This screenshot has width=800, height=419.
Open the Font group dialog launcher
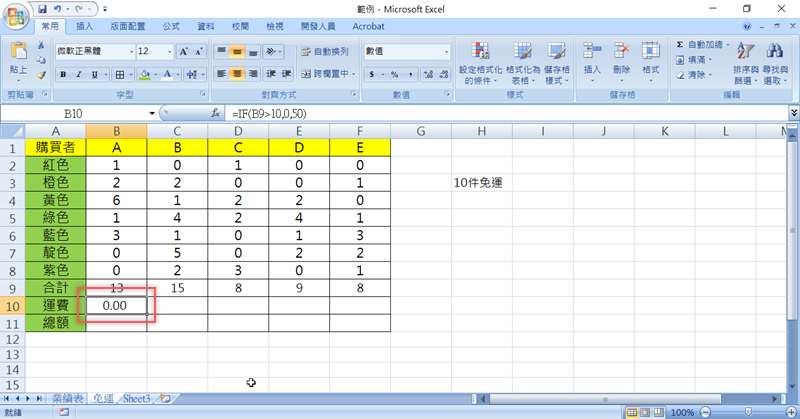203,94
